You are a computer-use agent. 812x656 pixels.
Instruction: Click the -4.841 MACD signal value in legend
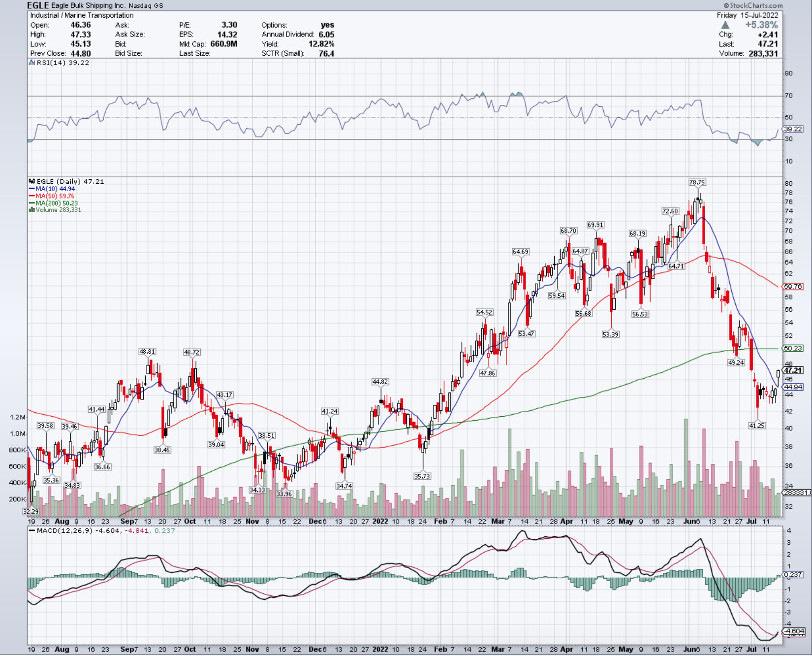pos(137,531)
